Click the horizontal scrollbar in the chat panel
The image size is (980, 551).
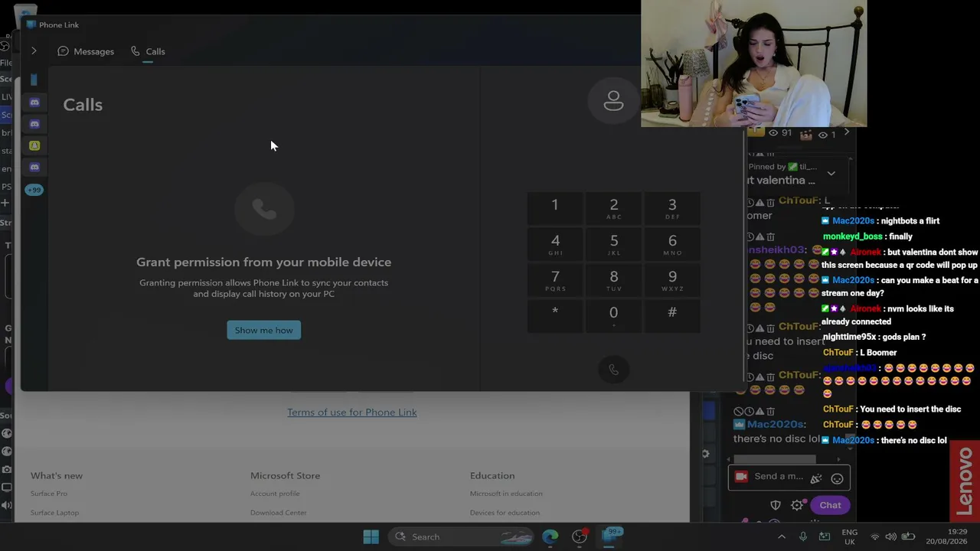pyautogui.click(x=774, y=459)
